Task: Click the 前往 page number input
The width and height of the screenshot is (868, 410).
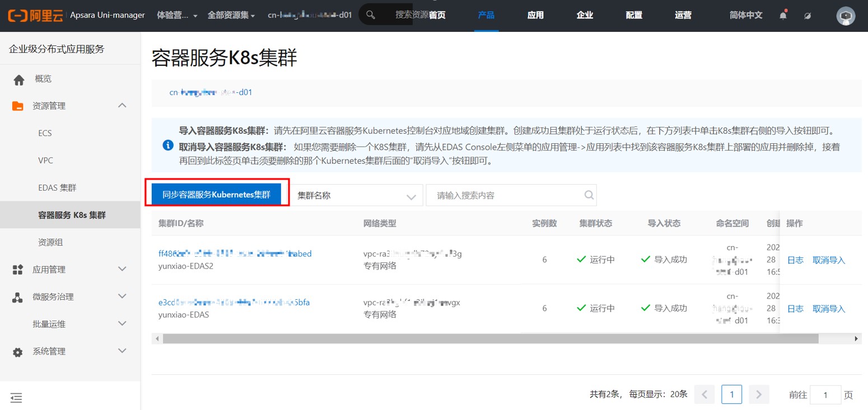Action: tap(825, 395)
